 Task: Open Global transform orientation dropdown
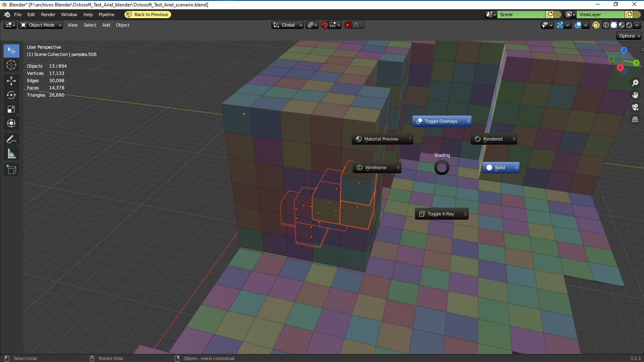[x=288, y=25]
